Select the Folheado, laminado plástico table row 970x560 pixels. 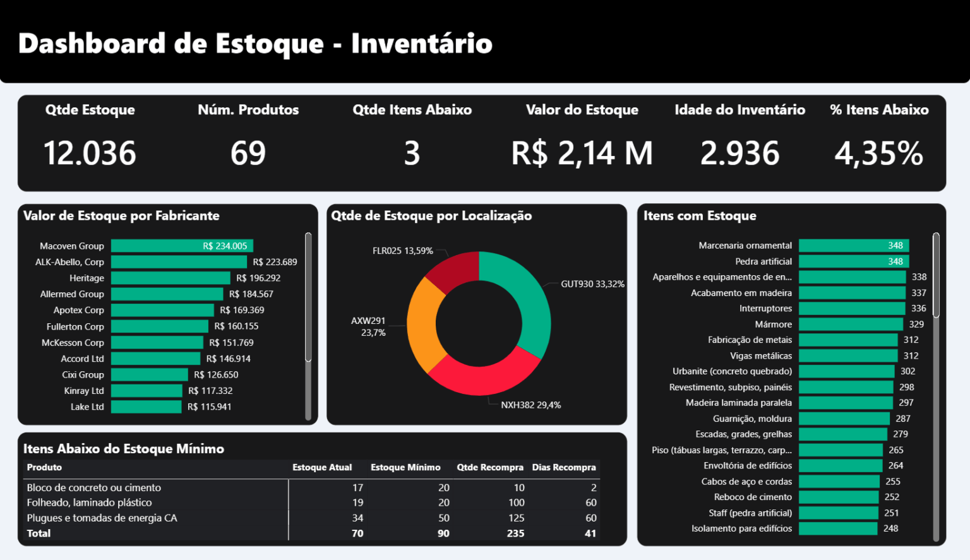point(88,503)
